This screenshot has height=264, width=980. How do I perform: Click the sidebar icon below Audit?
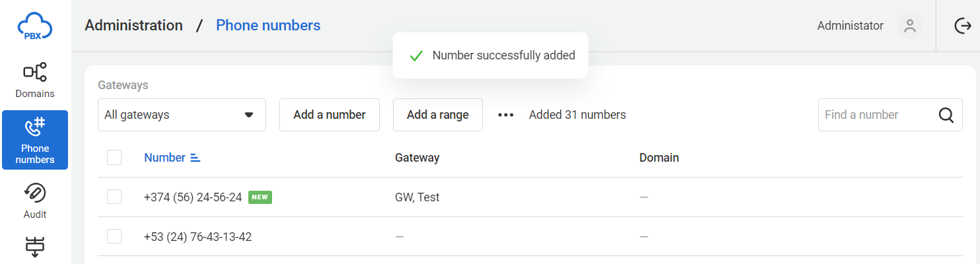[35, 247]
